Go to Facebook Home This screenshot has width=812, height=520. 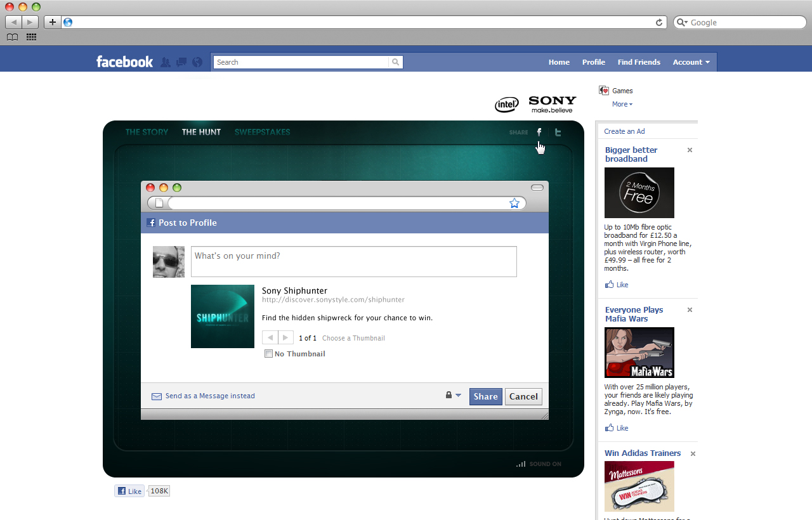tap(559, 62)
